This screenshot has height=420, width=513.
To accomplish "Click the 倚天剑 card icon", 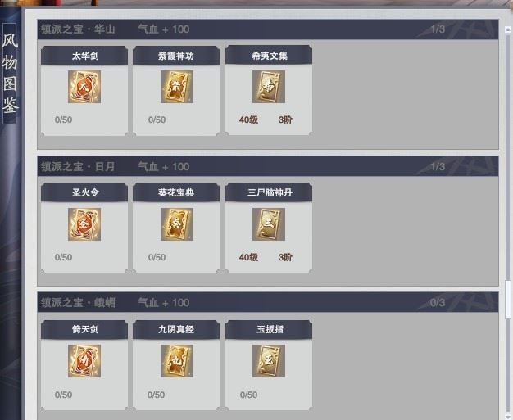I will [x=84, y=361].
